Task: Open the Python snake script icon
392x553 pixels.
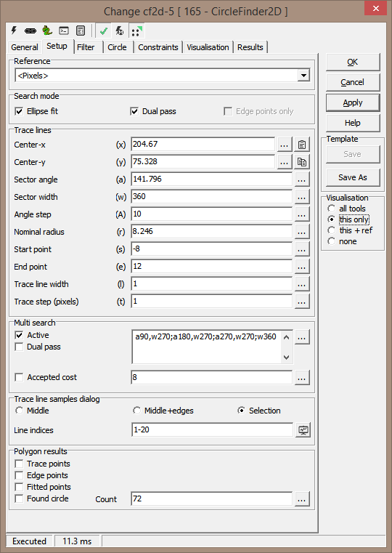Action: tap(47, 31)
